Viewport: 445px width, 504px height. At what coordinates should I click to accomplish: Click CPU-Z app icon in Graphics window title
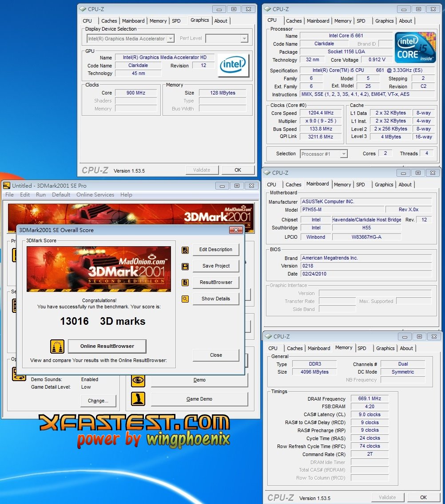click(83, 9)
